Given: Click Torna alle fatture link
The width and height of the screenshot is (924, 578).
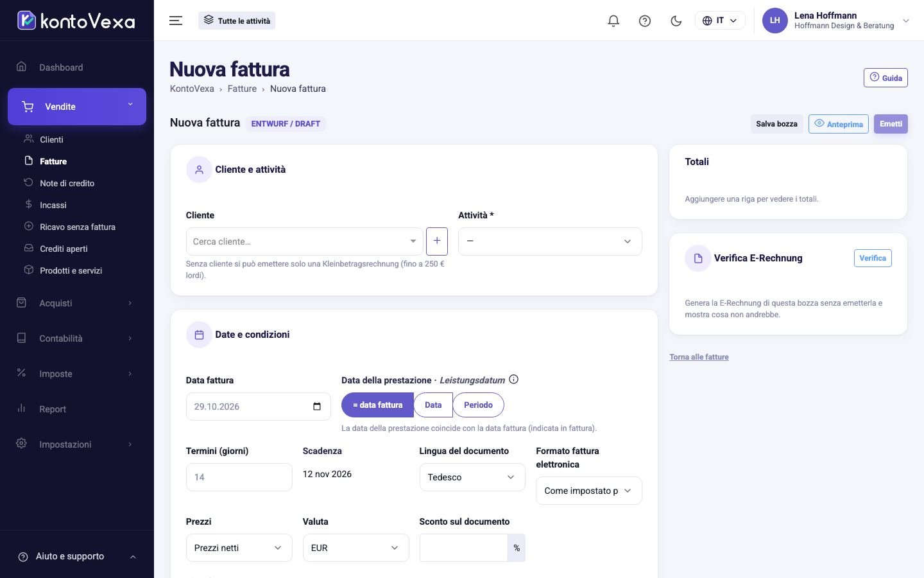Looking at the screenshot, I should 699,357.
